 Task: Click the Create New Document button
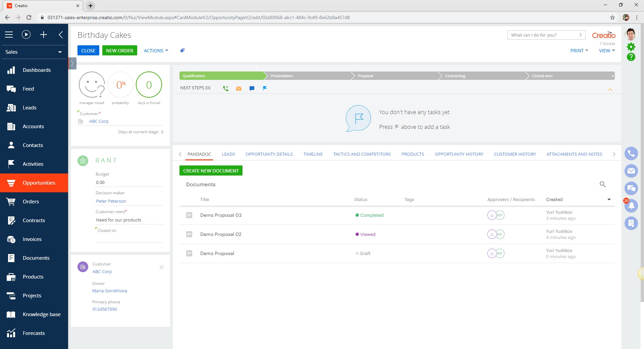(x=211, y=171)
